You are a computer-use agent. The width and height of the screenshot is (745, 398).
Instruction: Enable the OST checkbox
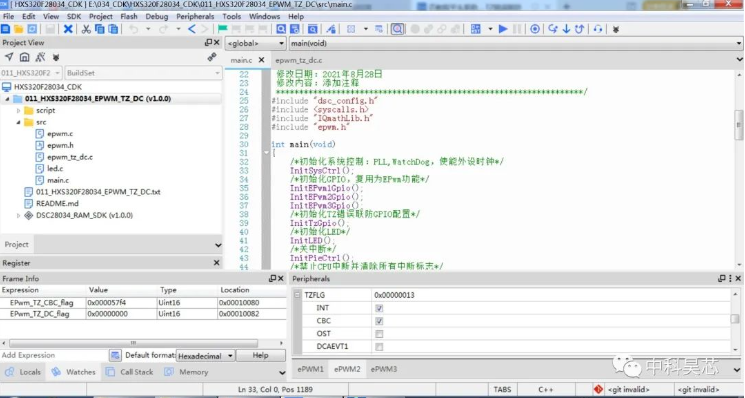coord(379,334)
